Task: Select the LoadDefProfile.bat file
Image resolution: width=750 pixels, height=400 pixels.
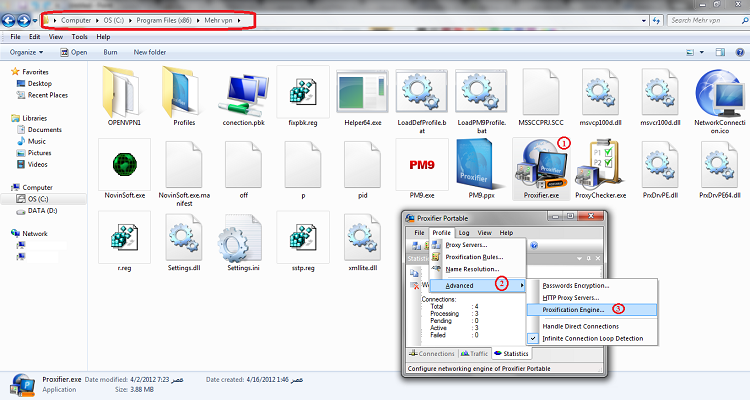Action: 422,100
